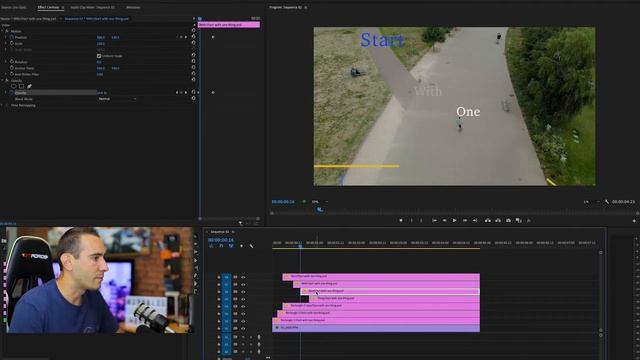Step forward one frame
This screenshot has height=360, width=640.
(x=465, y=220)
